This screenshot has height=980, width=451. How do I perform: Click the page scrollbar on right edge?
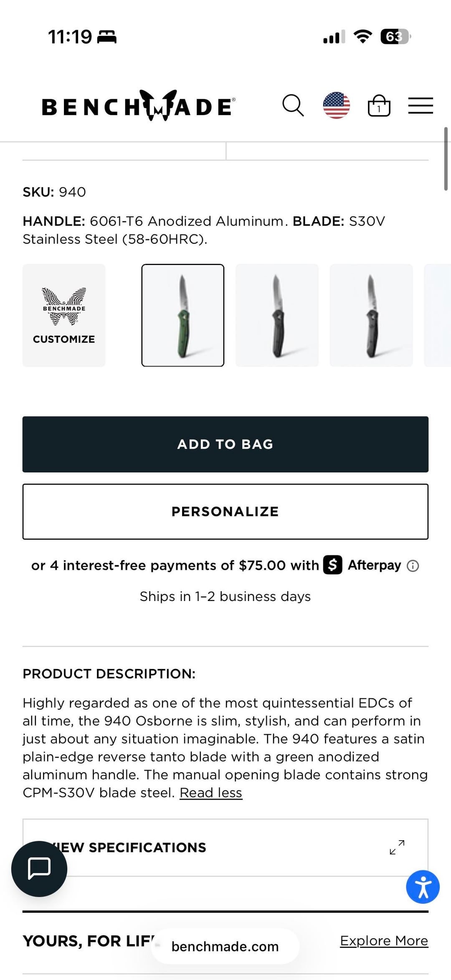click(x=446, y=159)
